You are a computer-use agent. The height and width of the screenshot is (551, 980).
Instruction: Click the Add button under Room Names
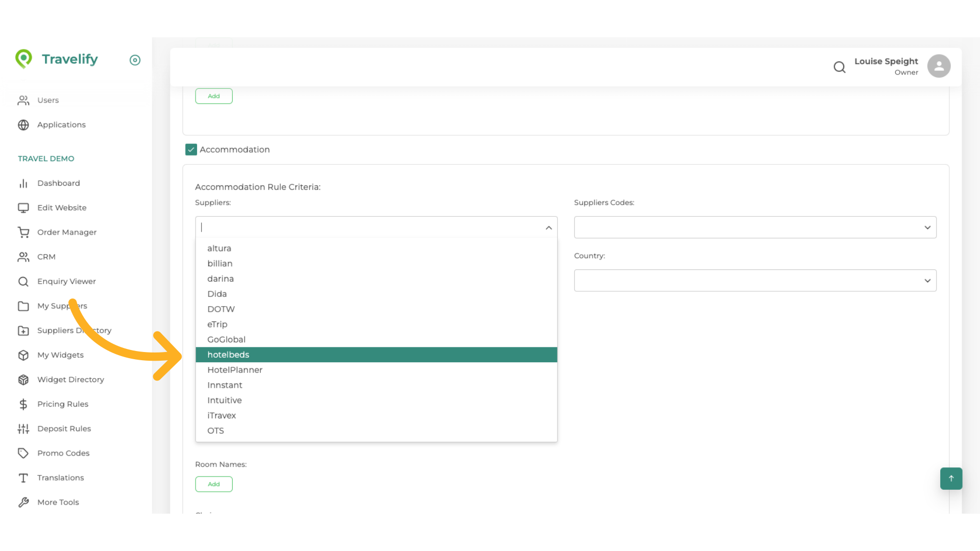click(214, 484)
